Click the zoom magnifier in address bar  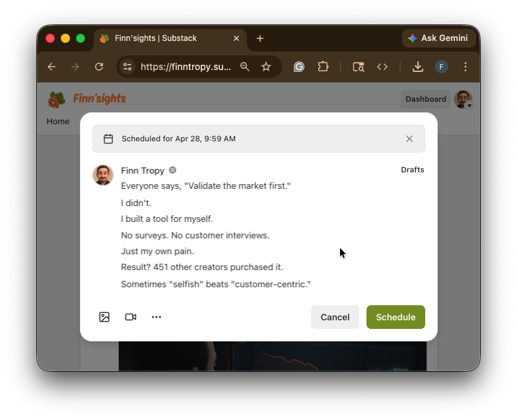click(x=244, y=67)
